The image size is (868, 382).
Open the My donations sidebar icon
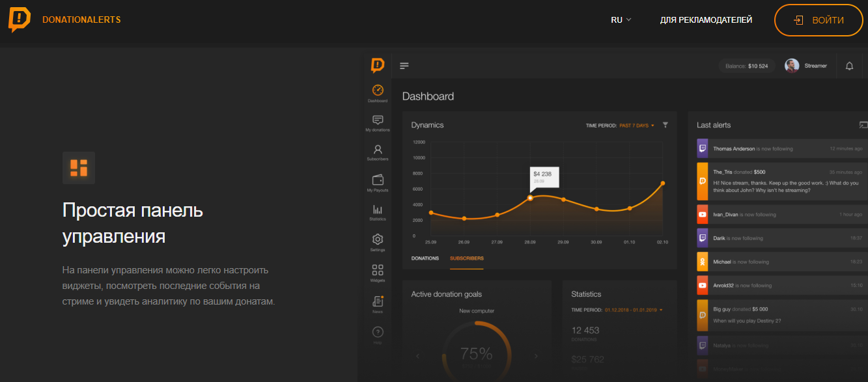378,120
